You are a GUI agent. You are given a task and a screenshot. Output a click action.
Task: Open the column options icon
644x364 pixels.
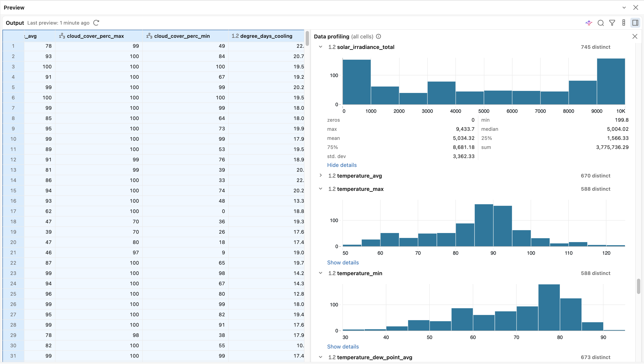624,23
